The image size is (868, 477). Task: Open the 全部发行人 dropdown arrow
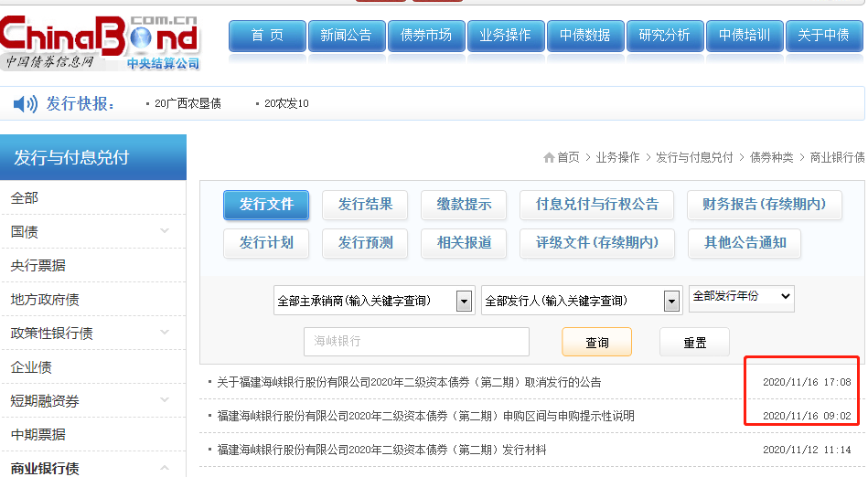(x=672, y=301)
